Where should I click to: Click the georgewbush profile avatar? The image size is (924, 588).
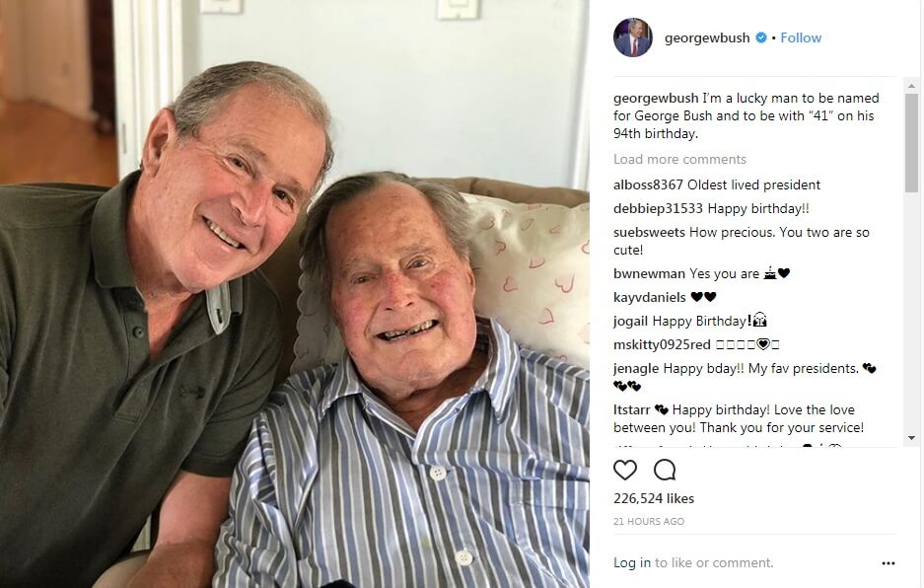point(633,37)
